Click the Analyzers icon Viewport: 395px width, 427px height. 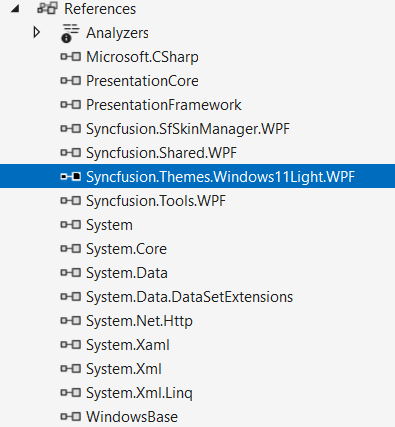[x=70, y=33]
